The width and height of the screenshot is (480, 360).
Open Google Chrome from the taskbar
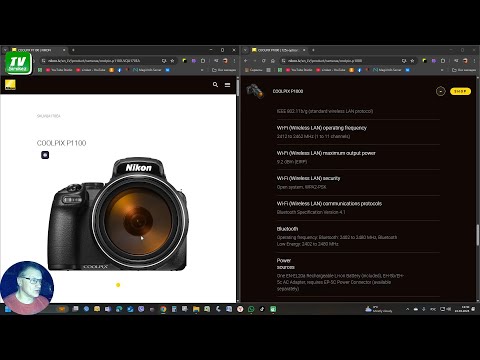coord(163,309)
